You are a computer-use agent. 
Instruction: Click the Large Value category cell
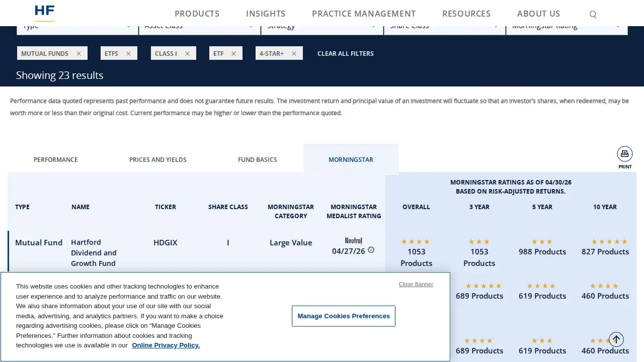coord(291,242)
